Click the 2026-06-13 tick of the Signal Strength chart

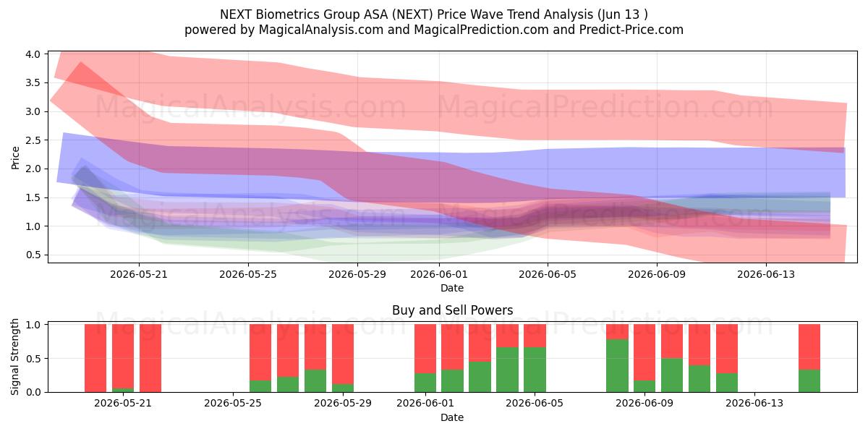coord(754,404)
